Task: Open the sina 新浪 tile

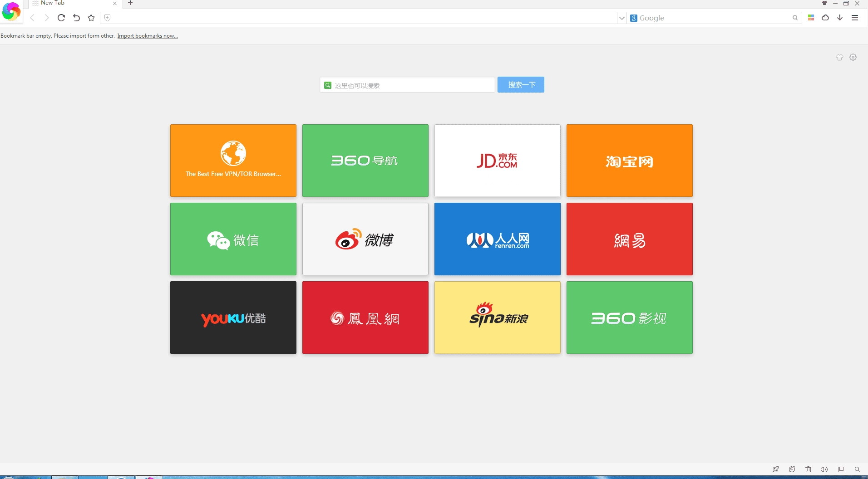Action: 498,318
